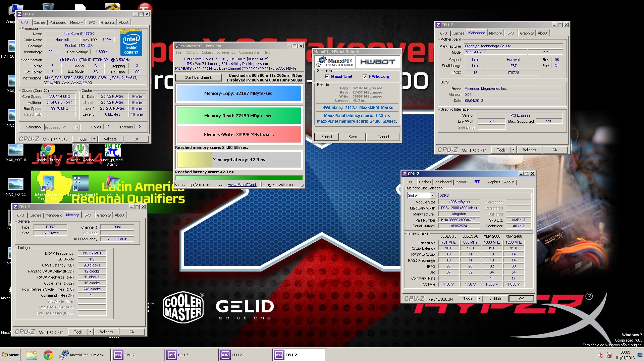Open Comparisons menu in MaxxMEM²
This screenshot has height=362, width=644.
click(249, 52)
